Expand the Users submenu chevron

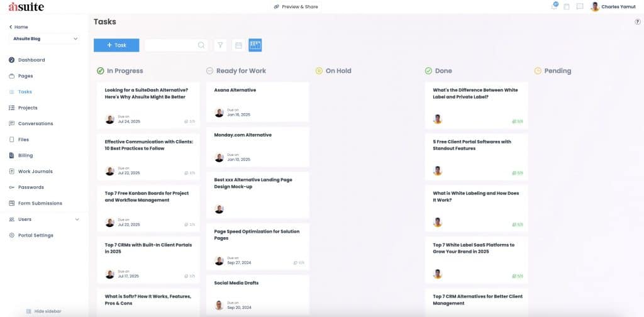(x=77, y=220)
